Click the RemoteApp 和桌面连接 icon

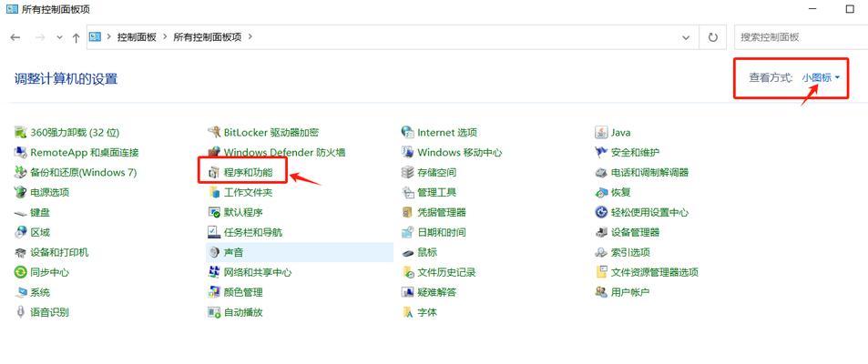(20, 153)
